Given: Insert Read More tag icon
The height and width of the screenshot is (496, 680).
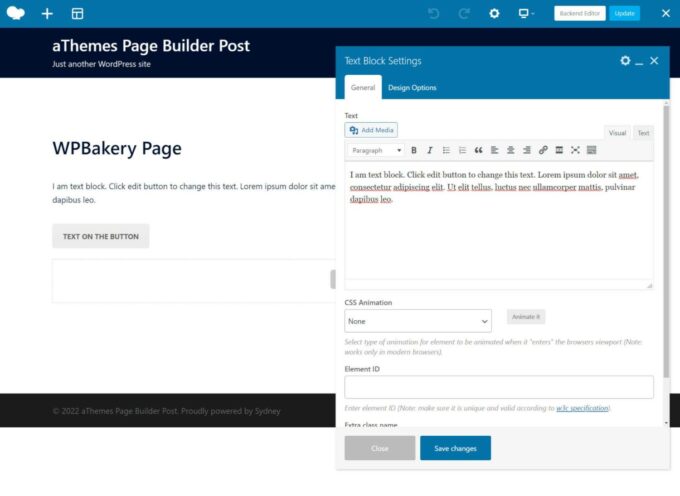Looking at the screenshot, I should click(x=559, y=150).
